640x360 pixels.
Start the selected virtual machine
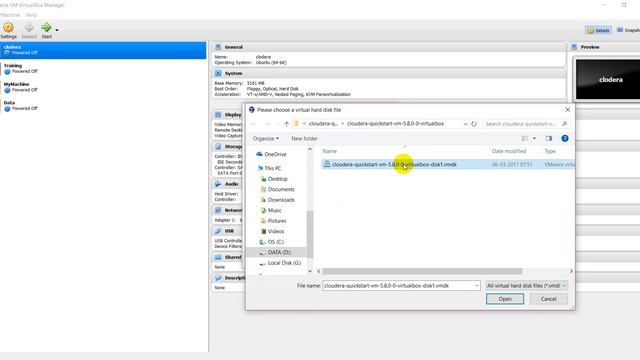click(x=47, y=31)
